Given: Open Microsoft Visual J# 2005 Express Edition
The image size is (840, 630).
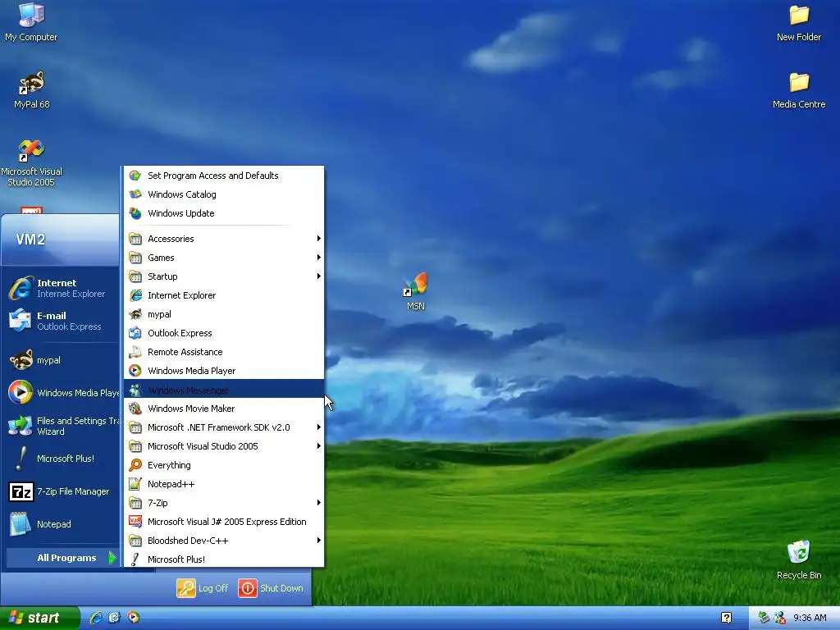Looking at the screenshot, I should (x=224, y=522).
